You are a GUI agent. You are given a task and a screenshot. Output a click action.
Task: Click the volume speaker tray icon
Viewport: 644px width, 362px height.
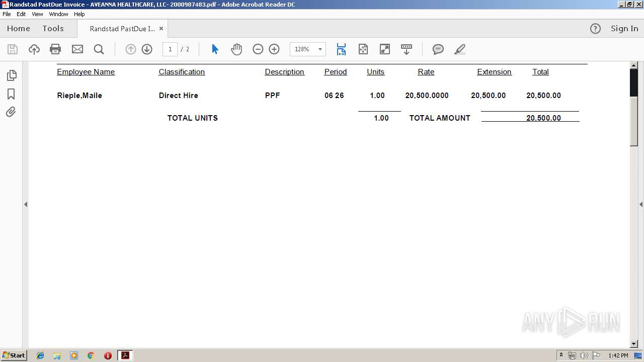tap(584, 355)
